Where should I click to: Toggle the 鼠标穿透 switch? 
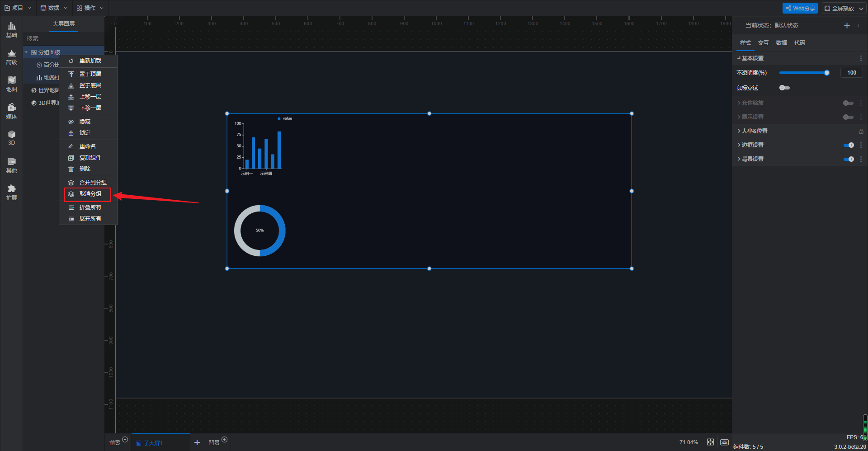pos(784,88)
